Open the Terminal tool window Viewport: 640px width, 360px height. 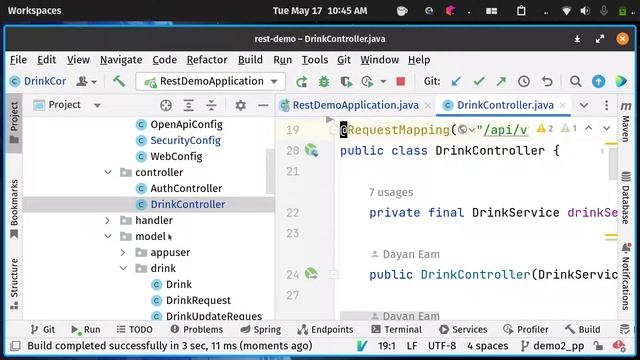coord(396,329)
